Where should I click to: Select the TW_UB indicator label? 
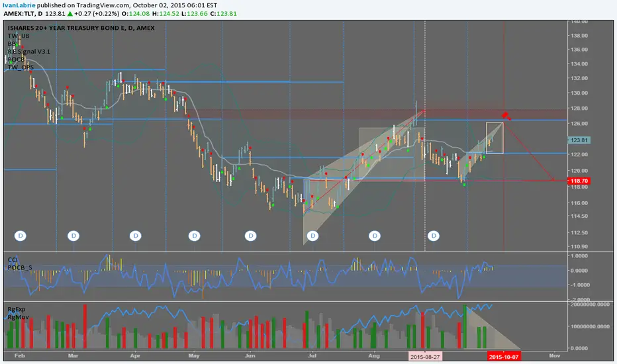(19, 36)
